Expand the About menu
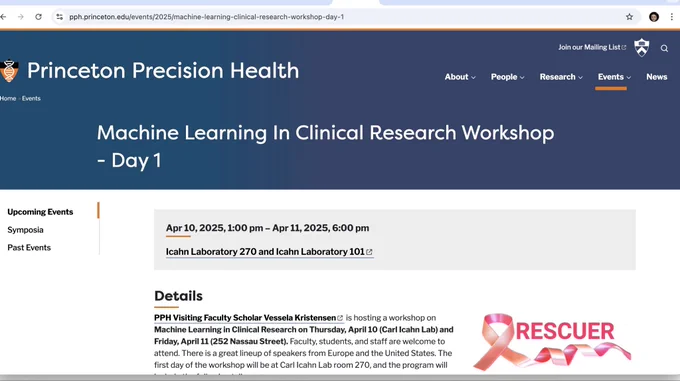 coord(460,77)
